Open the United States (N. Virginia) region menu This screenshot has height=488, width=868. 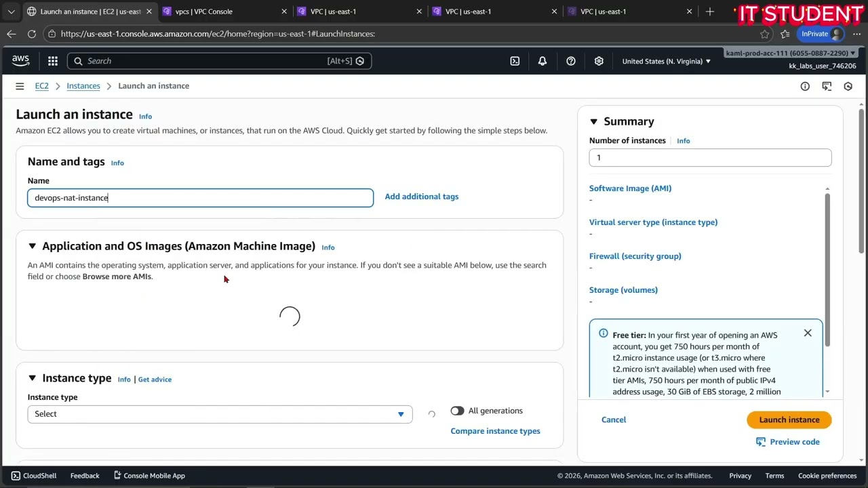tap(667, 61)
